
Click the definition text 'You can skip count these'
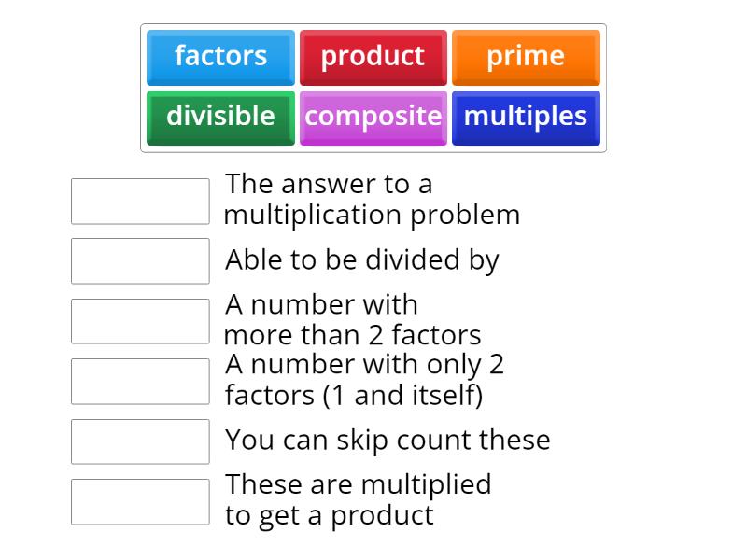click(388, 440)
